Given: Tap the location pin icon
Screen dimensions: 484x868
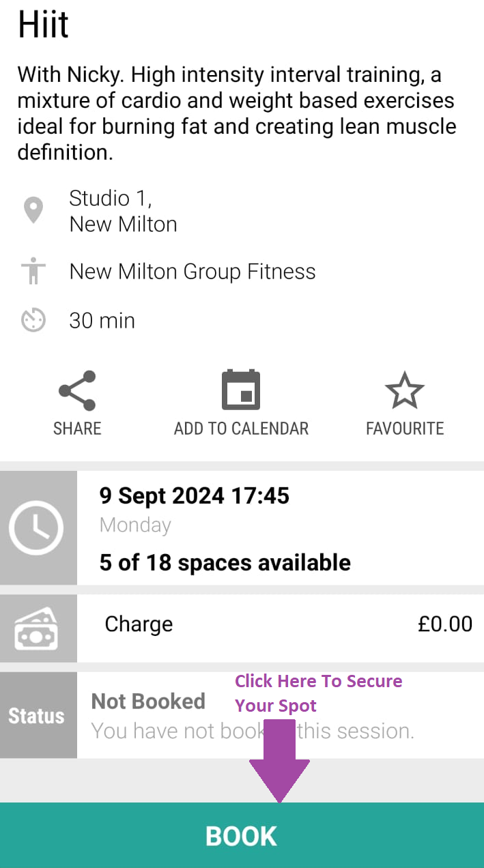Looking at the screenshot, I should 33,210.
